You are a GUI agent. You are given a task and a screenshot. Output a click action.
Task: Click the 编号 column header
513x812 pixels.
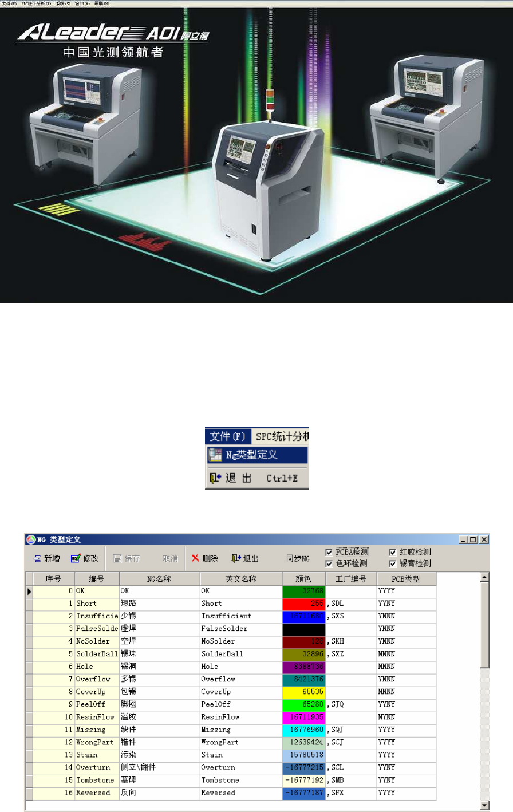click(x=97, y=579)
